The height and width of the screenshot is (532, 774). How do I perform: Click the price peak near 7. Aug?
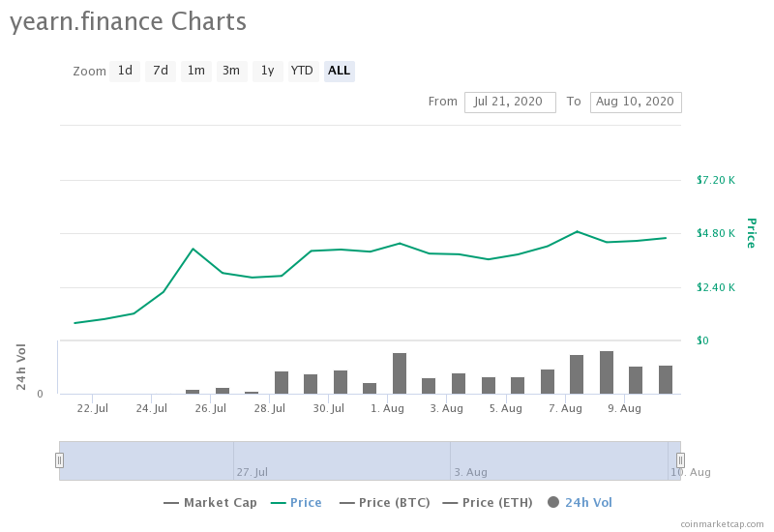pos(577,231)
